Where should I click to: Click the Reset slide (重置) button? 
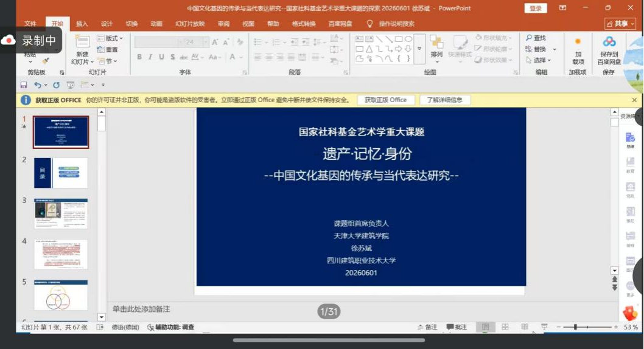click(x=108, y=50)
